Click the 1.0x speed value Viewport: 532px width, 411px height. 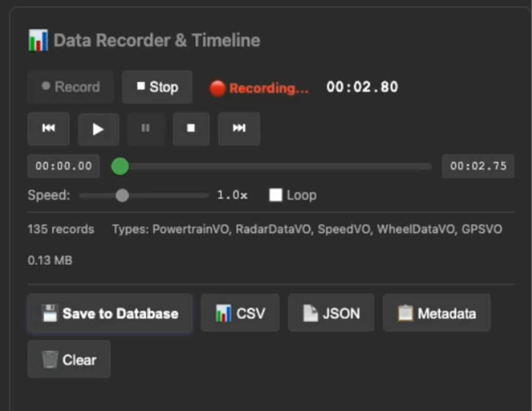click(233, 195)
